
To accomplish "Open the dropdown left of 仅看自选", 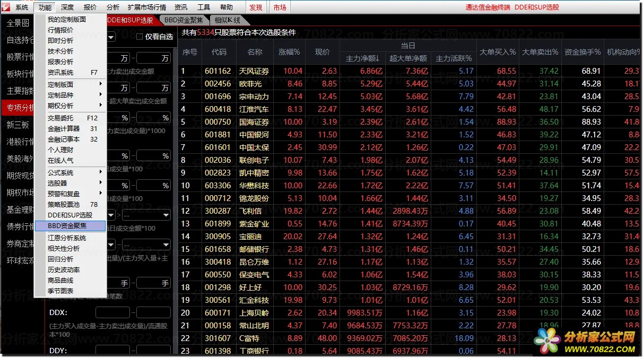I will pos(111,37).
